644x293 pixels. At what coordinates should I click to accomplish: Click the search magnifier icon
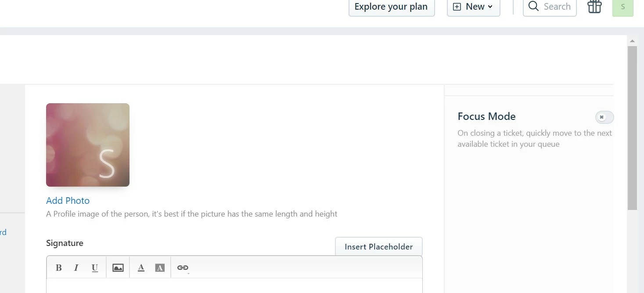(533, 7)
